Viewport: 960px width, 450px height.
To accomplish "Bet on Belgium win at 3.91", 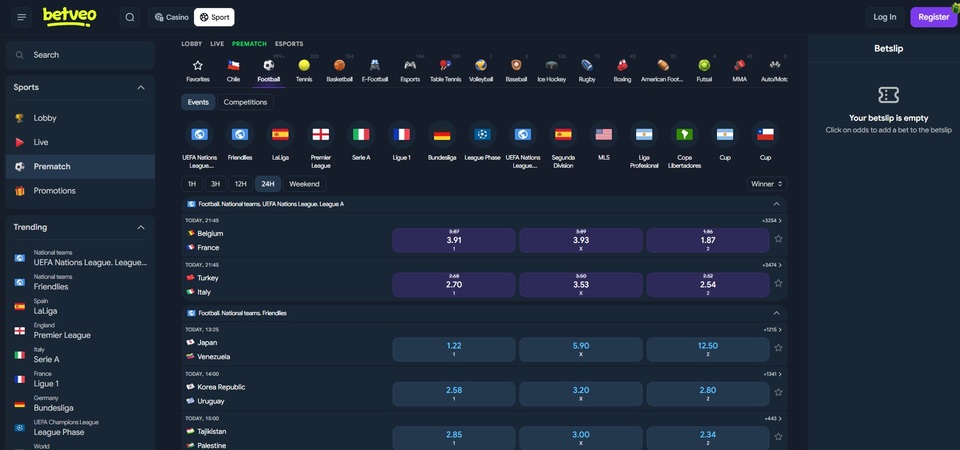I will 454,241.
